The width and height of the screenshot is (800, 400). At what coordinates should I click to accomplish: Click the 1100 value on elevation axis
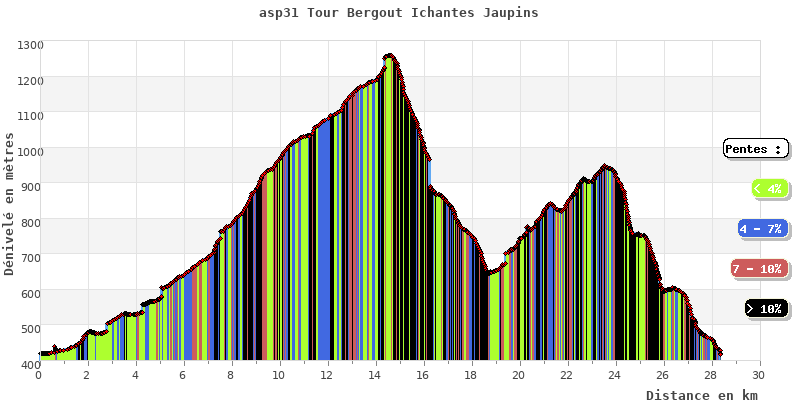coord(31,116)
